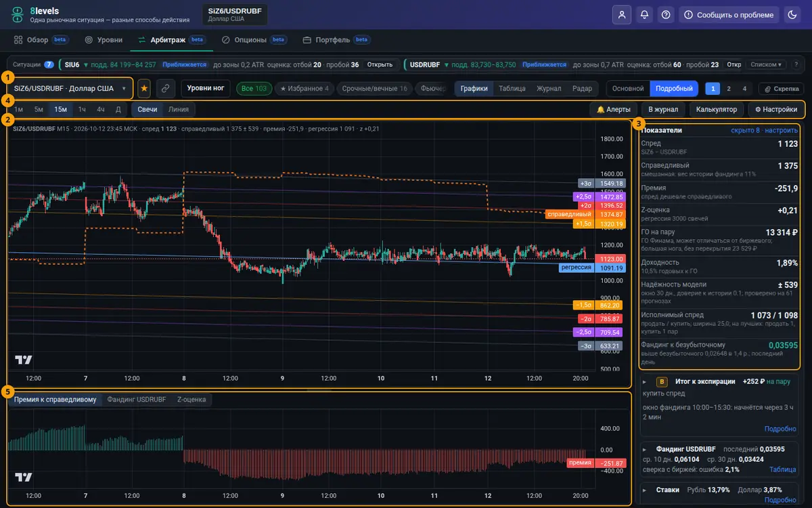Set the 5м timeframe
The width and height of the screenshot is (812, 508).
point(39,109)
